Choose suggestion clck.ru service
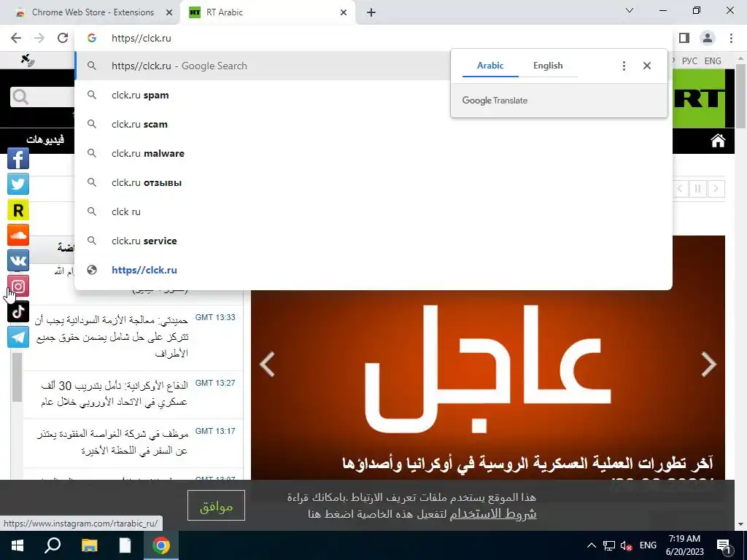This screenshot has width=747, height=560. pyautogui.click(x=373, y=241)
